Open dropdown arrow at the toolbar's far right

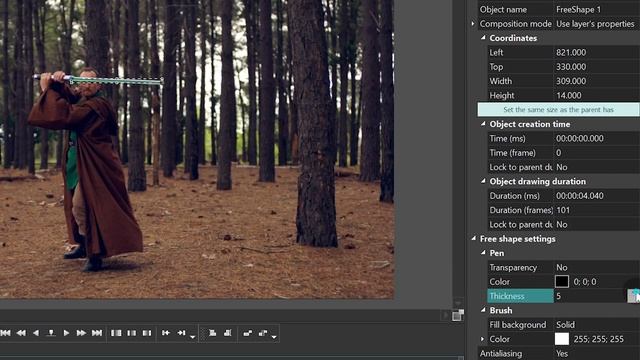point(274,337)
